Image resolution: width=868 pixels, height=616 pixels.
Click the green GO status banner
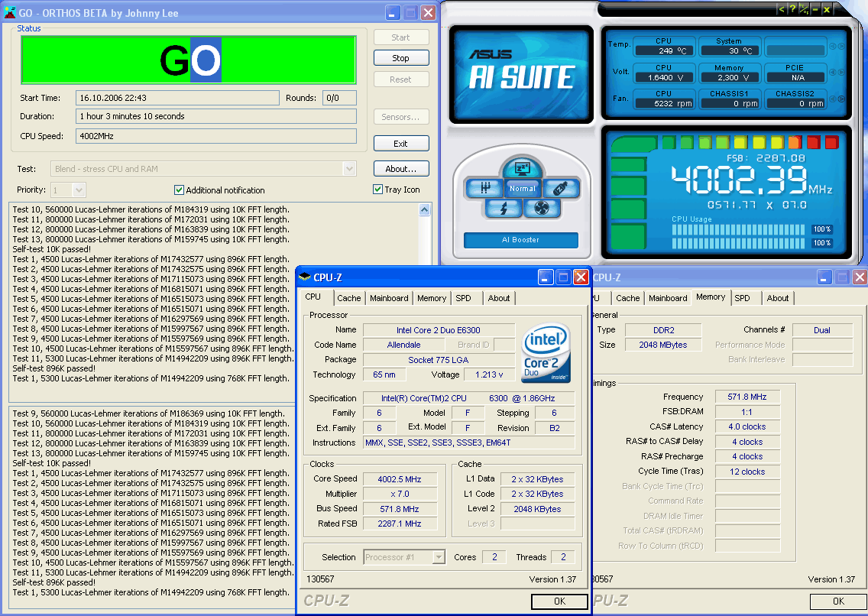click(188, 60)
